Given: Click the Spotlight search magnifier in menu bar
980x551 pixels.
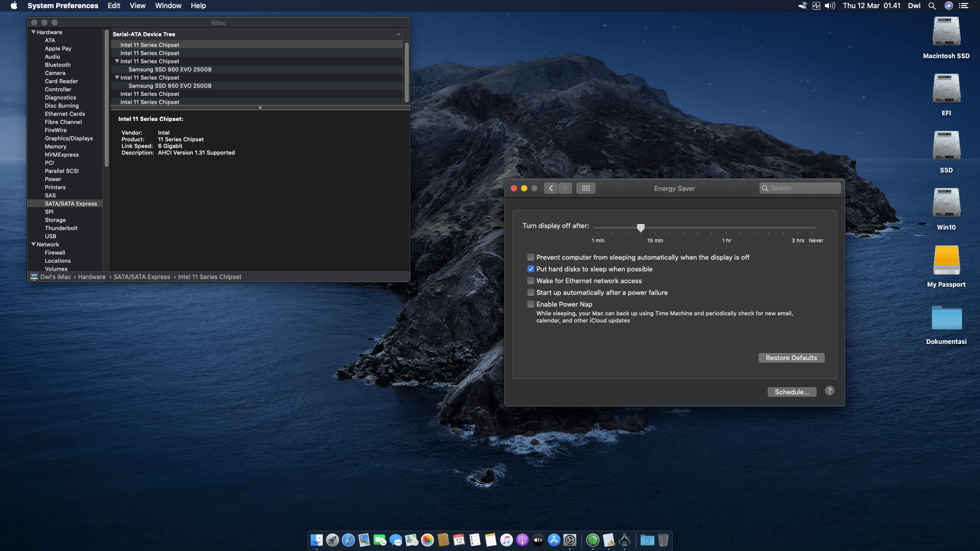Looking at the screenshot, I should click(932, 6).
